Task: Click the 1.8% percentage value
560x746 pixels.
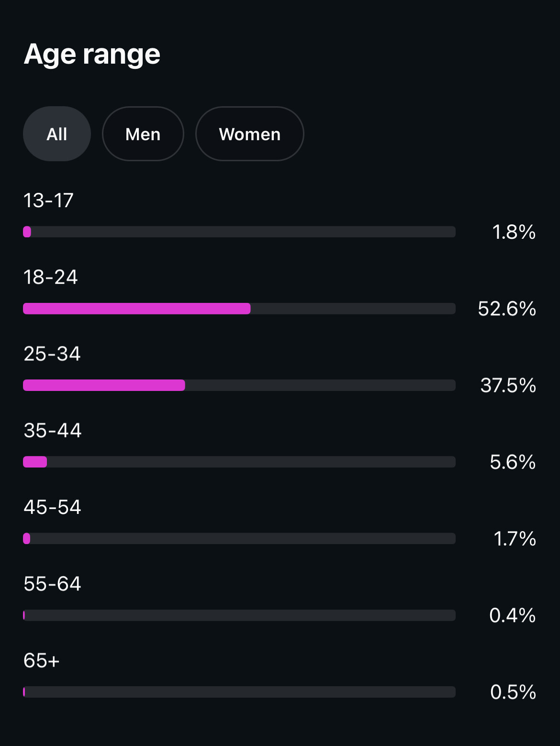Action: [514, 232]
